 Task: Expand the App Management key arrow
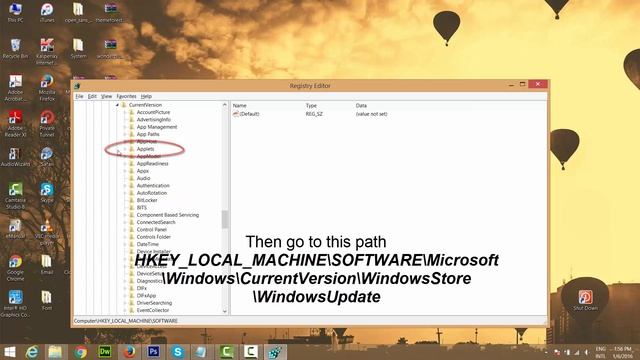[125, 127]
